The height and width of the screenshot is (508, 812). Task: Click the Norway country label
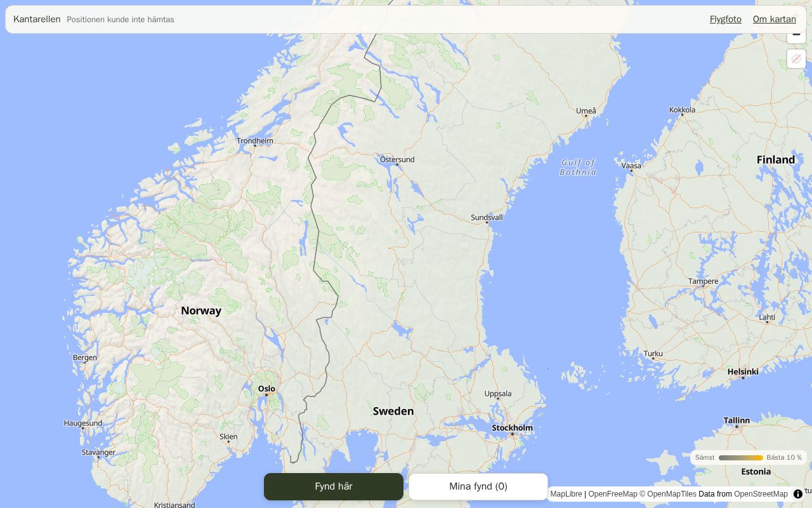[201, 311]
